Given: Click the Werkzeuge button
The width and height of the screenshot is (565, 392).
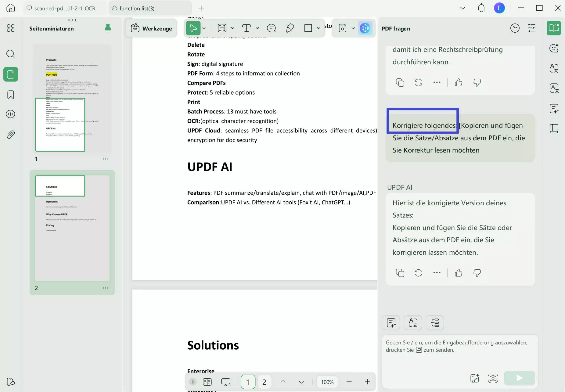Looking at the screenshot, I should 151,28.
